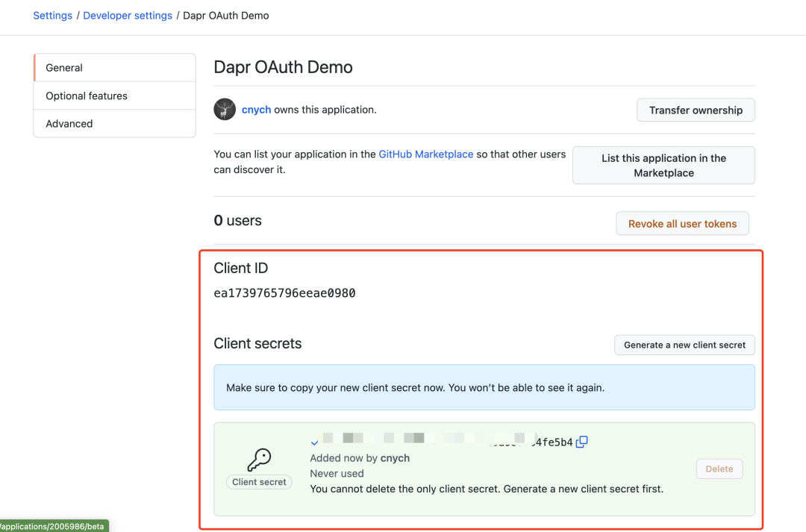
Task: Click the Client secrets heading
Action: pos(257,343)
